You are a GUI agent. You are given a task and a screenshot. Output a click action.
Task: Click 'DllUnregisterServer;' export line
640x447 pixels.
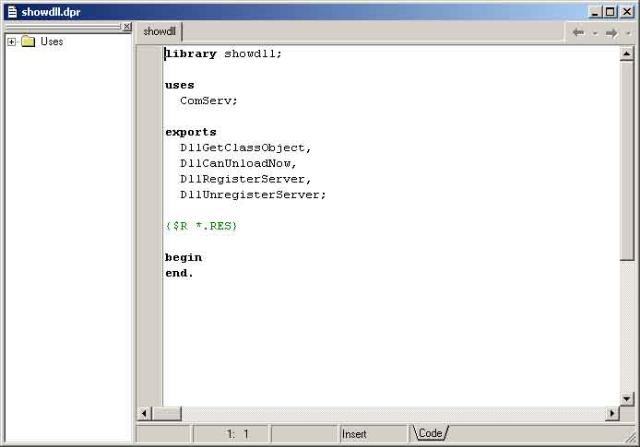(x=253, y=195)
